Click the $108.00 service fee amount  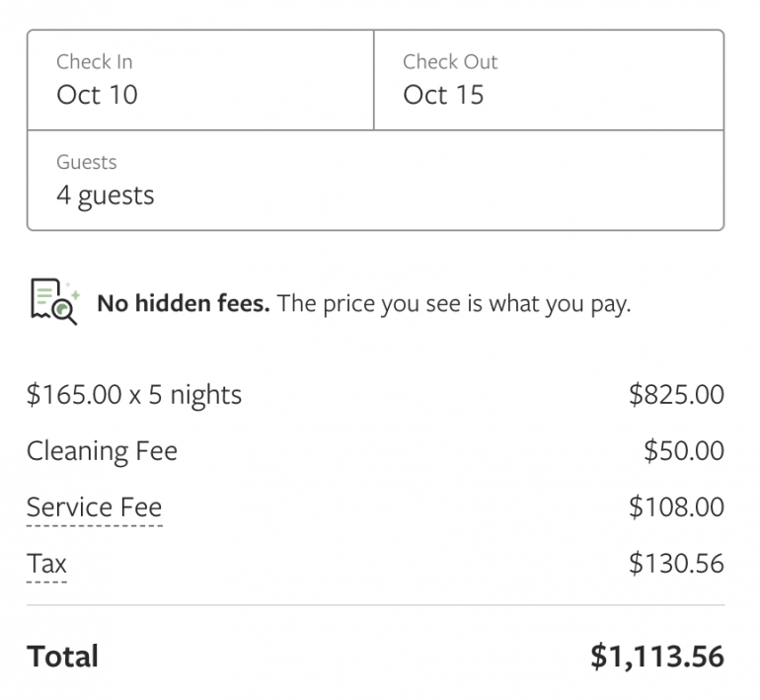pyautogui.click(x=676, y=507)
